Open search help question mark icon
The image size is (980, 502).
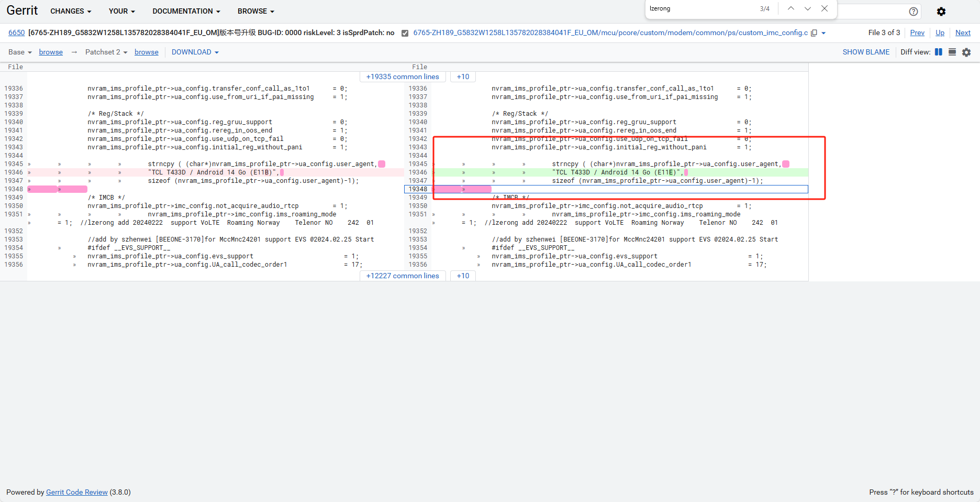point(914,12)
